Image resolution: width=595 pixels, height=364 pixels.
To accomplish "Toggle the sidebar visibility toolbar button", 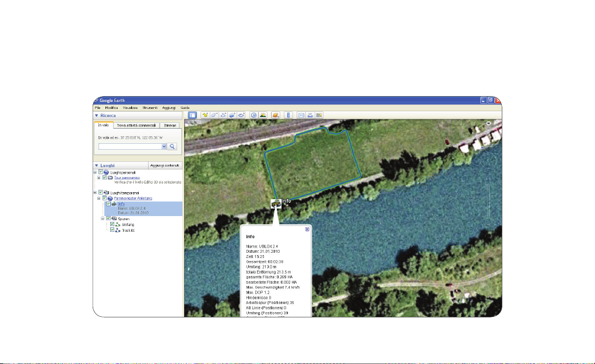I will (x=192, y=115).
